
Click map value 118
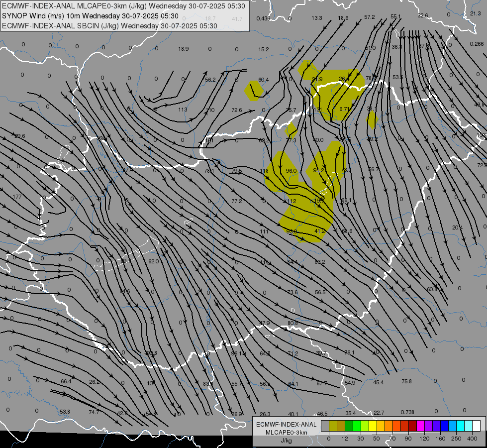point(264,171)
